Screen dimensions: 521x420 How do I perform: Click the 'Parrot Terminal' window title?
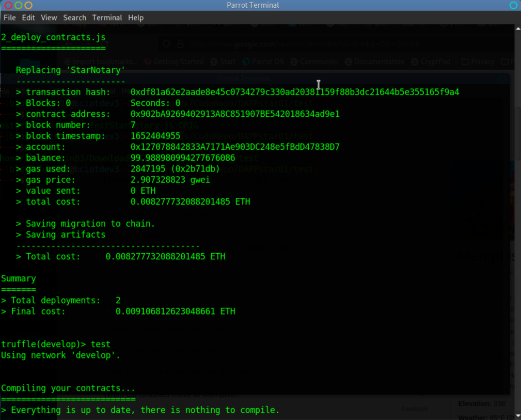pos(252,5)
